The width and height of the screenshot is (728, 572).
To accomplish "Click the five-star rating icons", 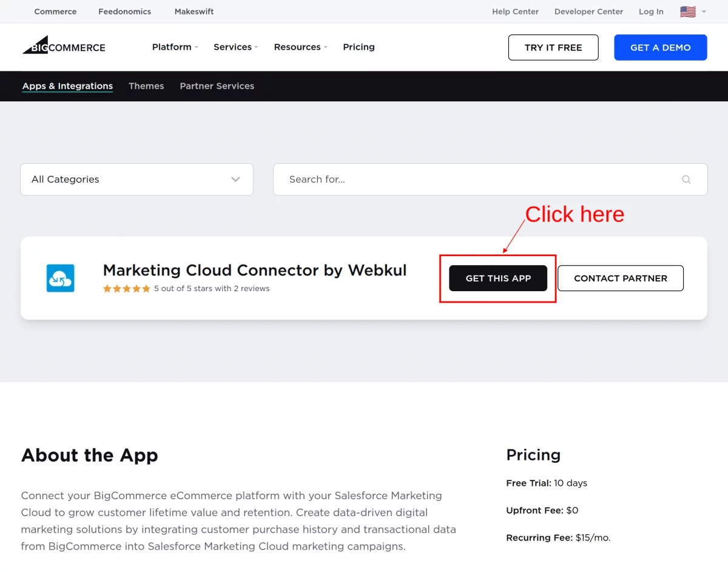I will pyautogui.click(x=126, y=289).
